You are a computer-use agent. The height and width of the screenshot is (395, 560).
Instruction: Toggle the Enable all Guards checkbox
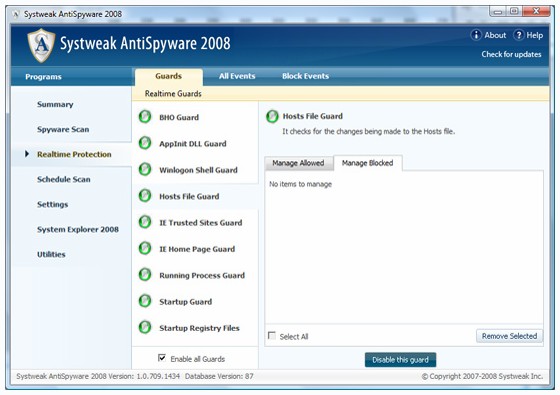(162, 358)
